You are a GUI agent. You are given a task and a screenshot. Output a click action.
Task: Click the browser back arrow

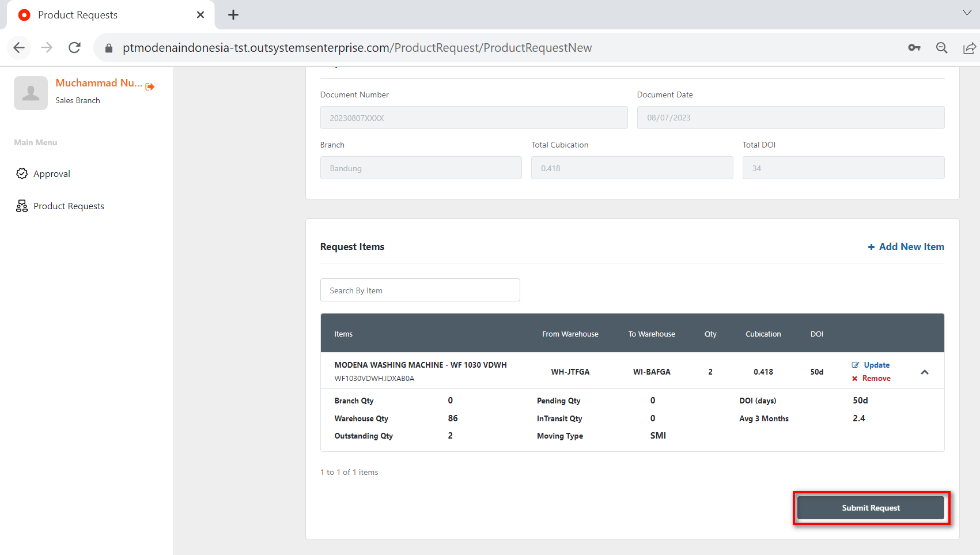point(19,48)
